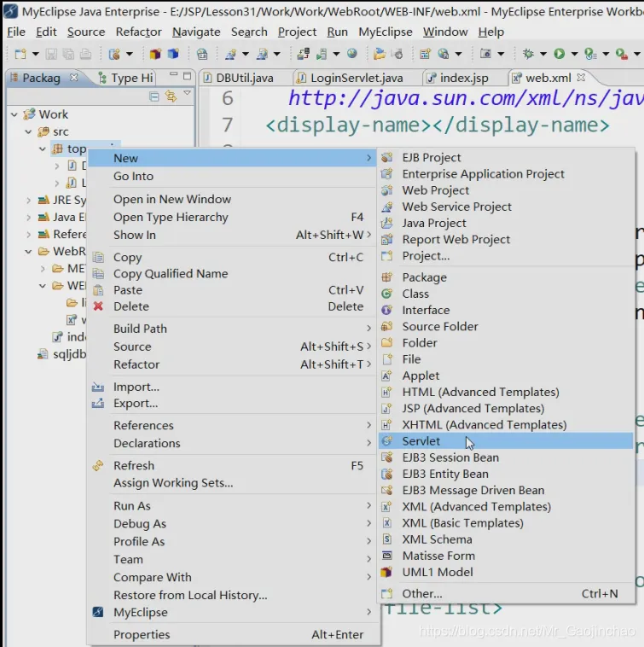Click the Debug bug toolbar icon
The width and height of the screenshot is (644, 647).
[x=528, y=54]
